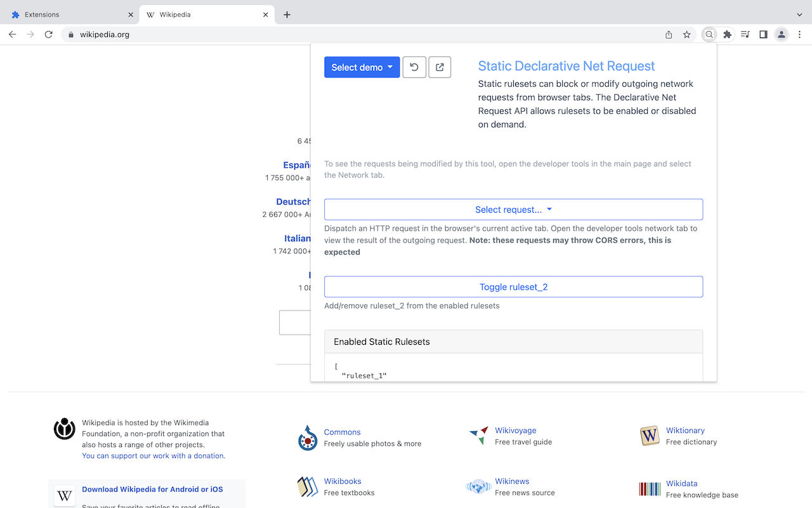Reload the page using the refresh icon

[x=48, y=34]
